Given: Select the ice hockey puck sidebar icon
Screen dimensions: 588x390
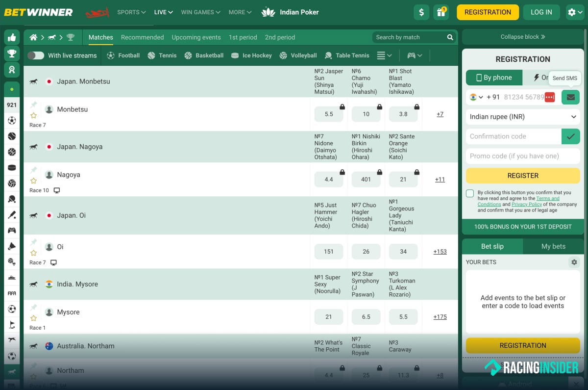Looking at the screenshot, I should pos(12,168).
